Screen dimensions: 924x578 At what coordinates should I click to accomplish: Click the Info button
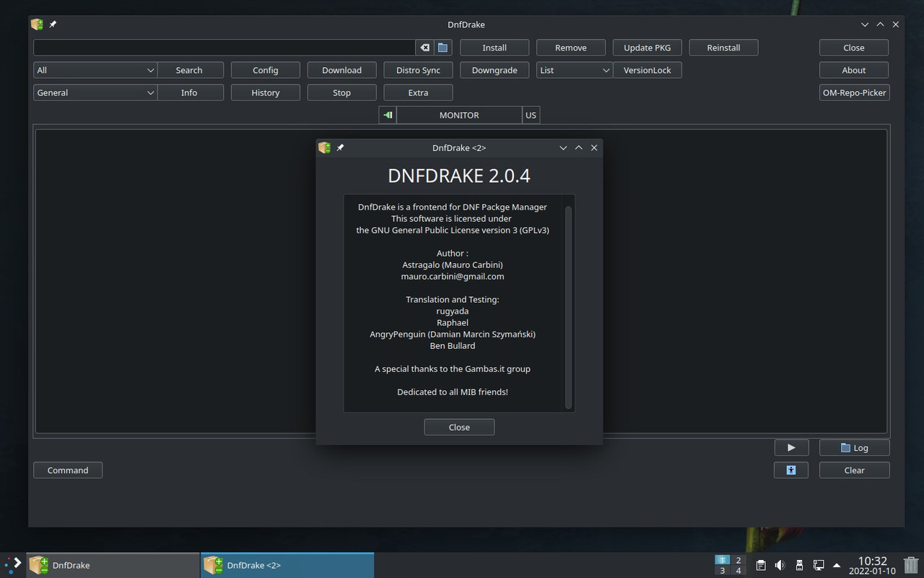click(x=189, y=92)
